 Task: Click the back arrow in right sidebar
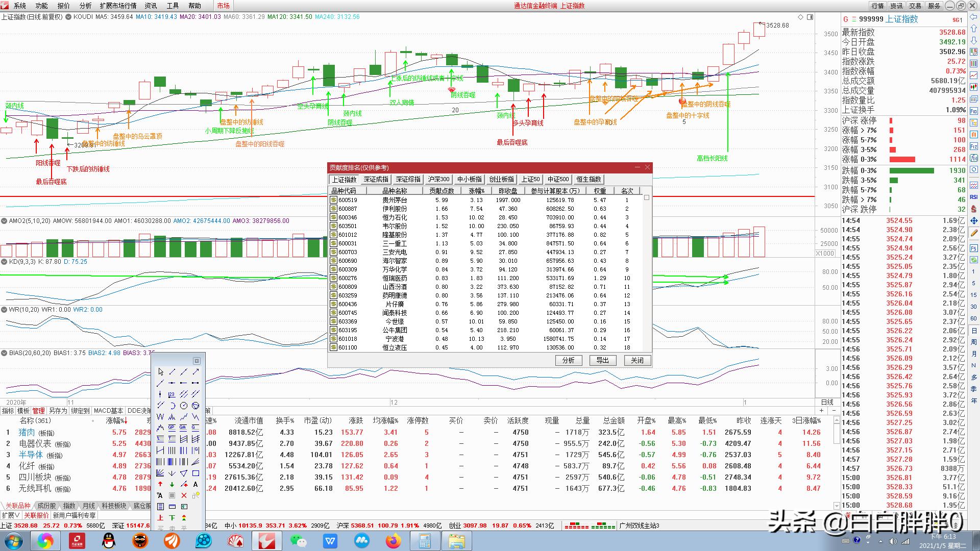click(973, 17)
